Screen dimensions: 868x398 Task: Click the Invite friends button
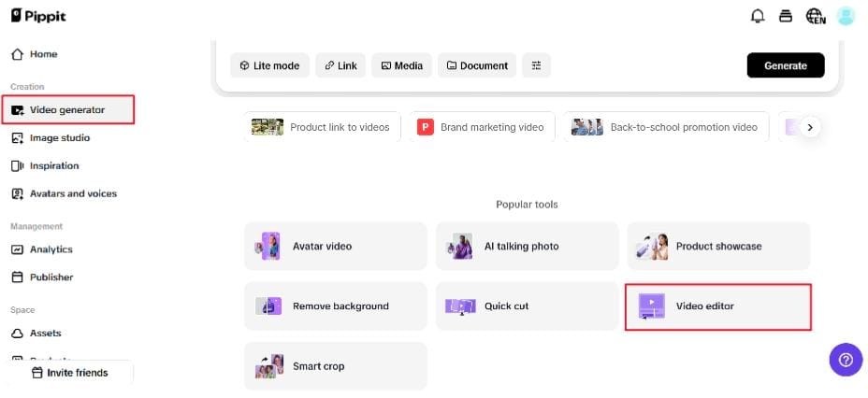69,373
